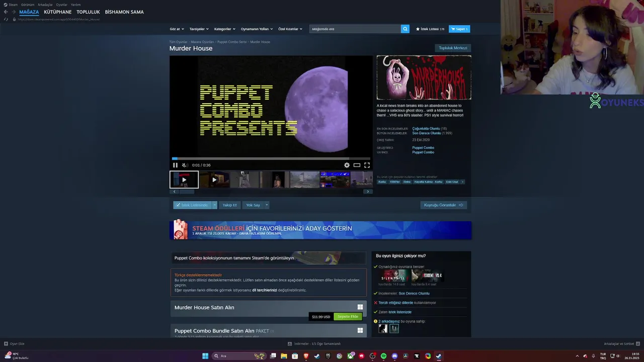Unmute the trailer volume icon

[x=185, y=165]
